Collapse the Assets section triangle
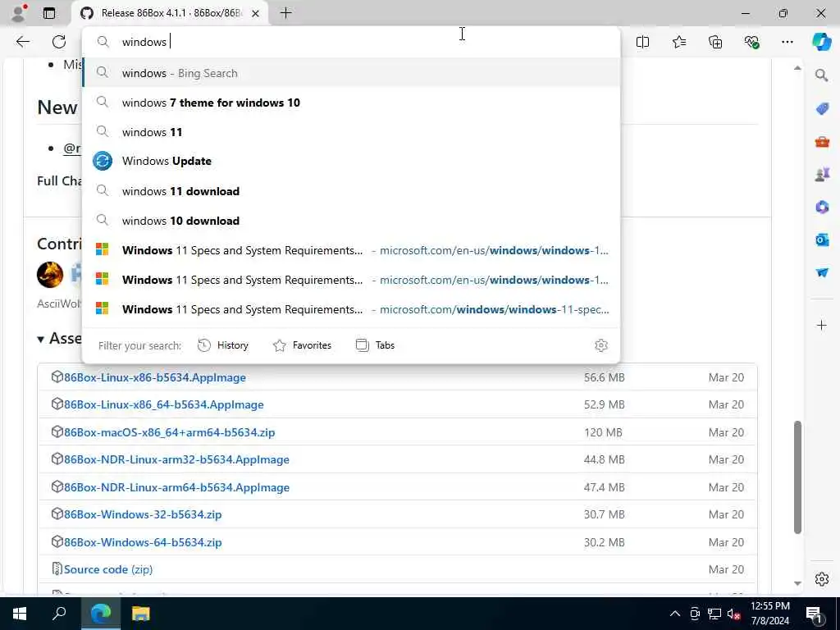This screenshot has width=840, height=630. click(x=41, y=339)
